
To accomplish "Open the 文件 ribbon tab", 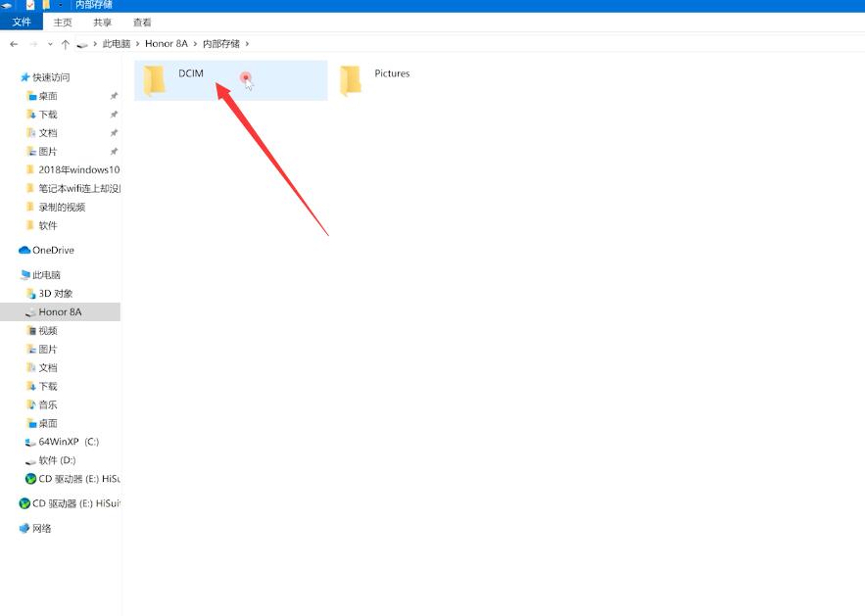I will [x=22, y=23].
